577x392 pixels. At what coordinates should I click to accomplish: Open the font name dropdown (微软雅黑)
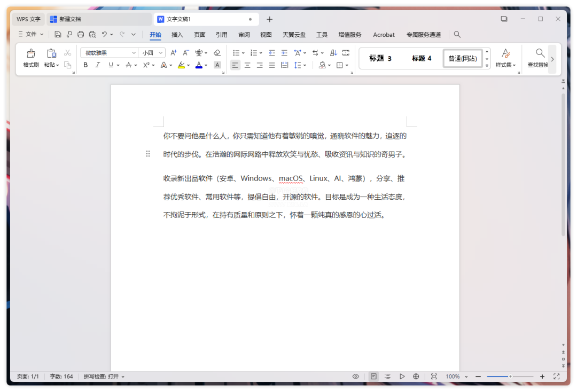pos(134,53)
